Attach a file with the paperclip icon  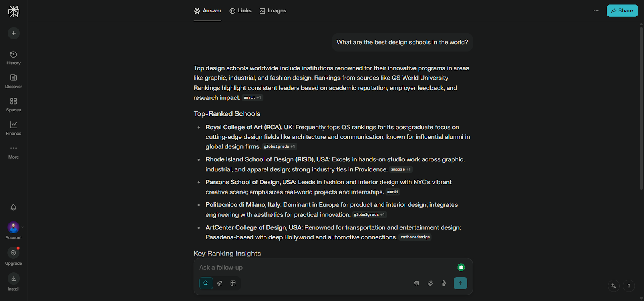pos(430,283)
